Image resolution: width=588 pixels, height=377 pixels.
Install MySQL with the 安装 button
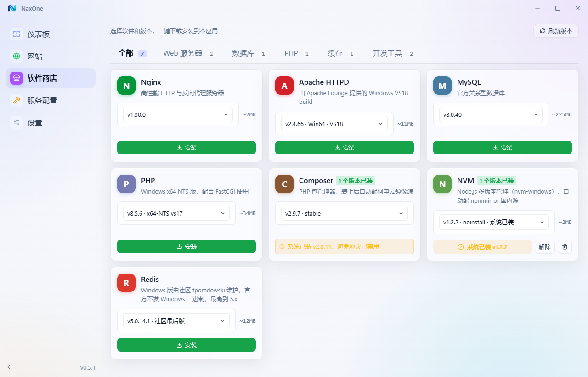click(x=503, y=148)
